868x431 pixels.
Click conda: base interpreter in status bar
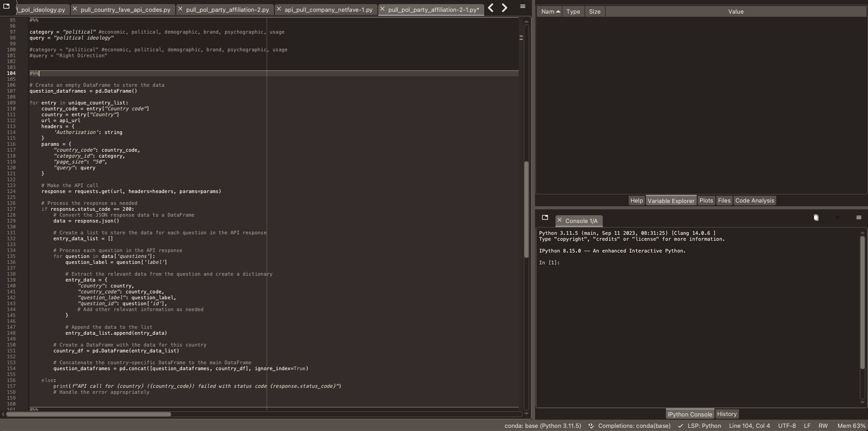(543, 426)
